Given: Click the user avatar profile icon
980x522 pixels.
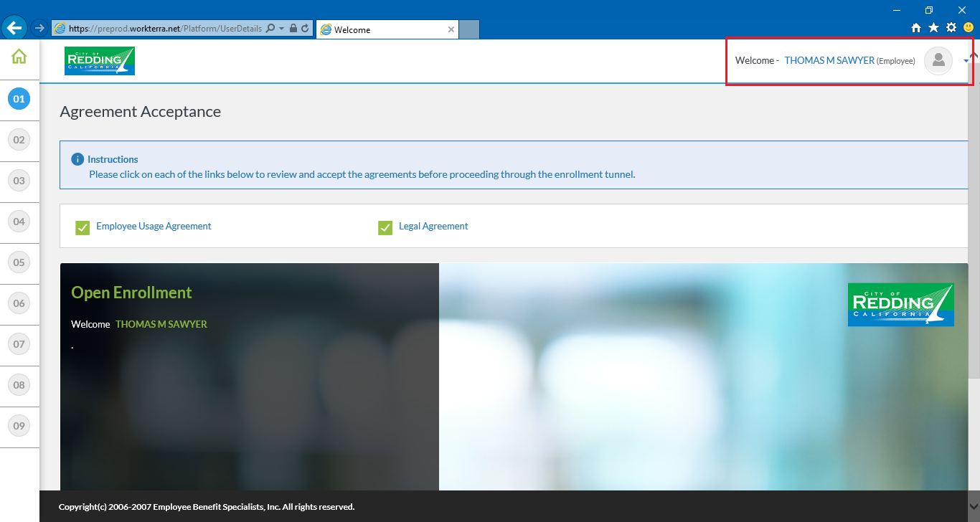Looking at the screenshot, I should [x=938, y=61].
